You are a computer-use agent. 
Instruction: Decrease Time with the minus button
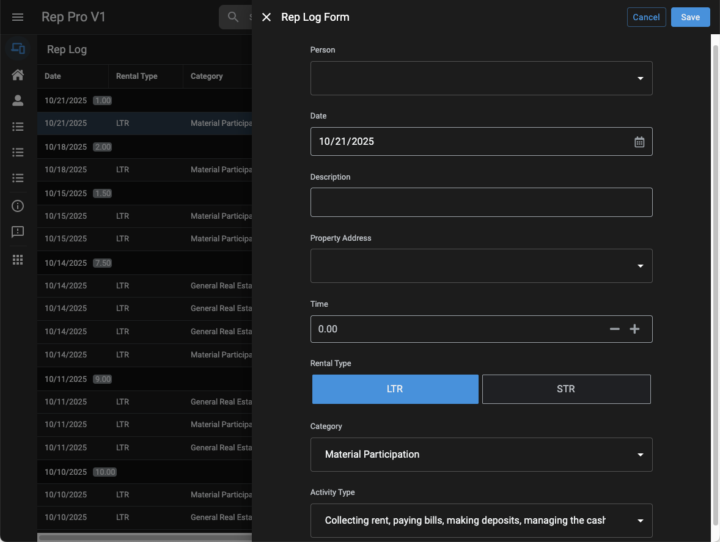pos(614,329)
